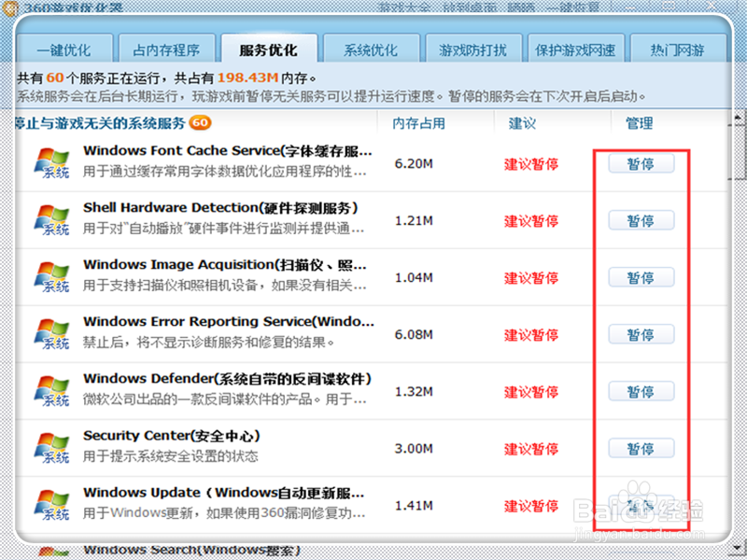
Task: Click the 198.43M total memory figure
Action: pos(247,77)
